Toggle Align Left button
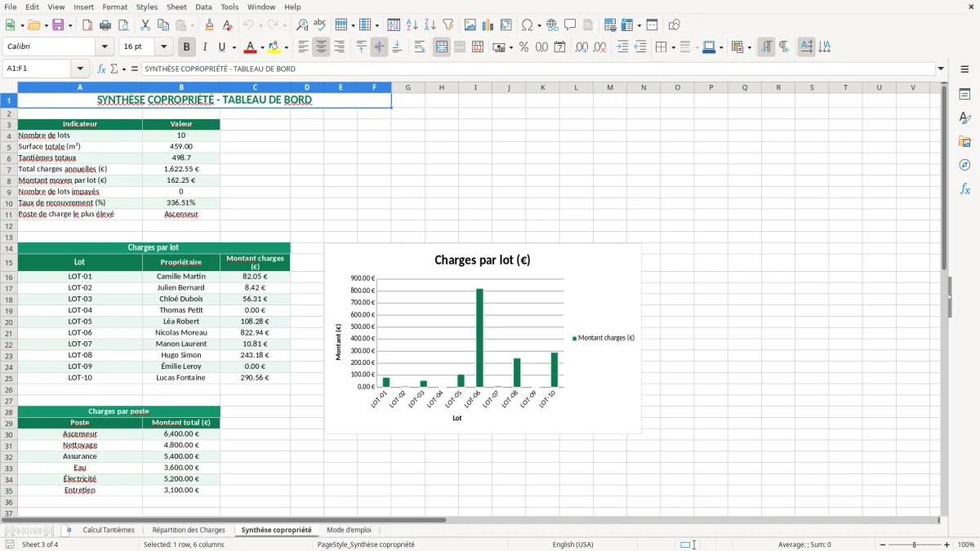980x551 pixels. coord(303,47)
